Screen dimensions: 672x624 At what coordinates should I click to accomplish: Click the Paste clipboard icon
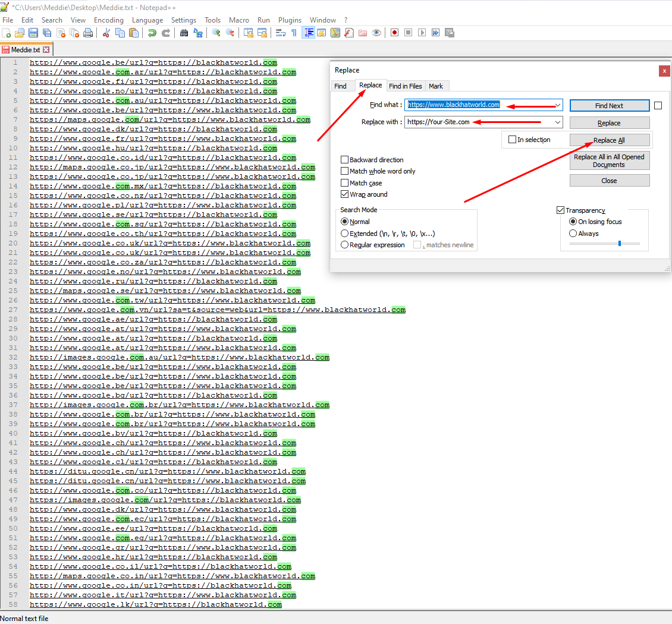(x=134, y=33)
